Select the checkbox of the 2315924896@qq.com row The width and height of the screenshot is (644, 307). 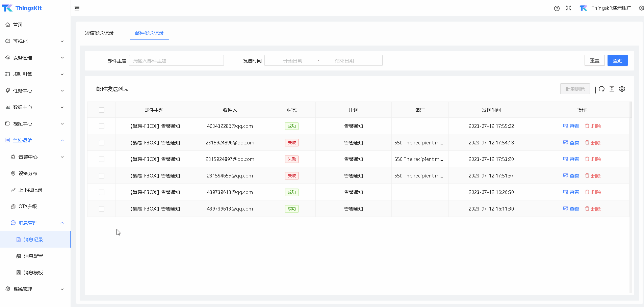click(x=101, y=142)
